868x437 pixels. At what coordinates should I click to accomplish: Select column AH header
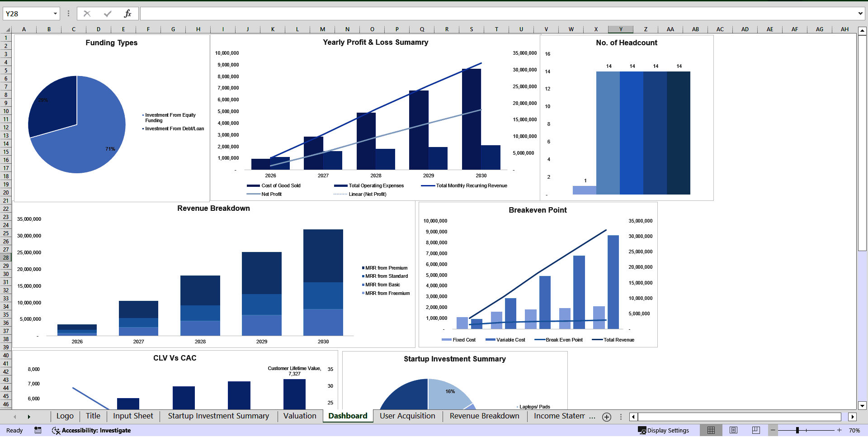[844, 29]
